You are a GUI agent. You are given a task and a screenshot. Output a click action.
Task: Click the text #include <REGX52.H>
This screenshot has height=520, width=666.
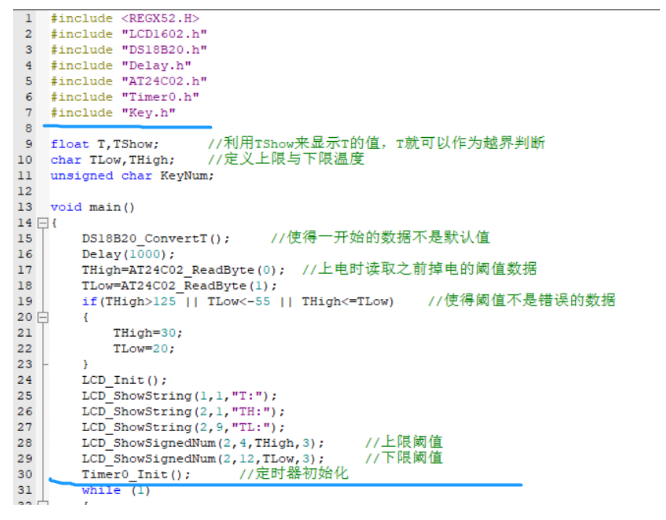click(x=125, y=18)
